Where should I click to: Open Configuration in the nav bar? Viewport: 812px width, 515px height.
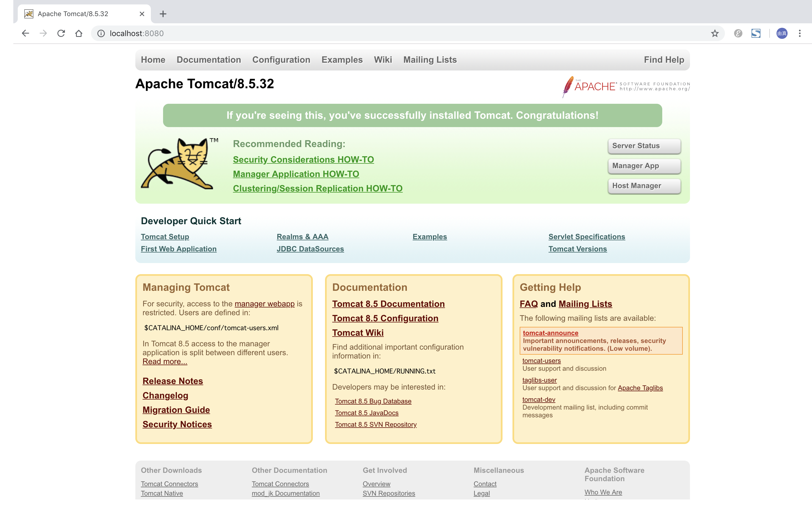pyautogui.click(x=281, y=60)
